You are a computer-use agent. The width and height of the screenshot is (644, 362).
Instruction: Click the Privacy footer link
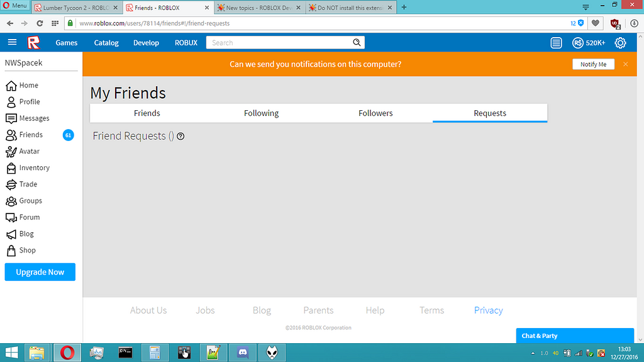[x=488, y=310]
